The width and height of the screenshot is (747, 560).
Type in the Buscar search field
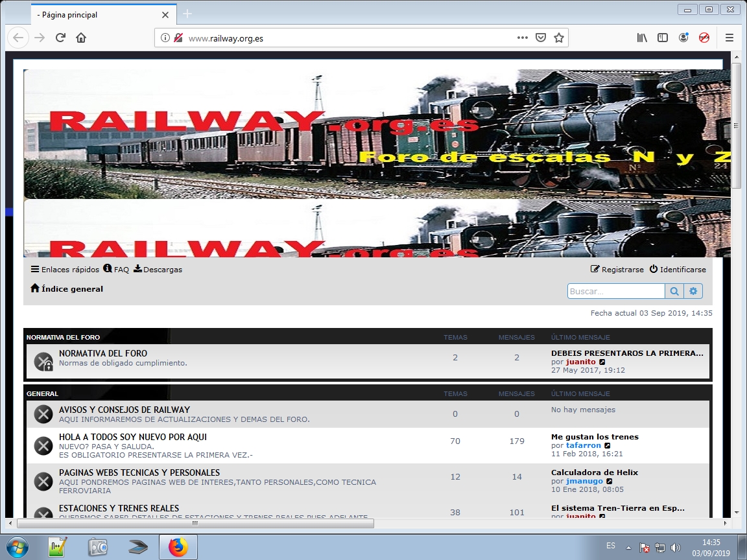tap(615, 291)
